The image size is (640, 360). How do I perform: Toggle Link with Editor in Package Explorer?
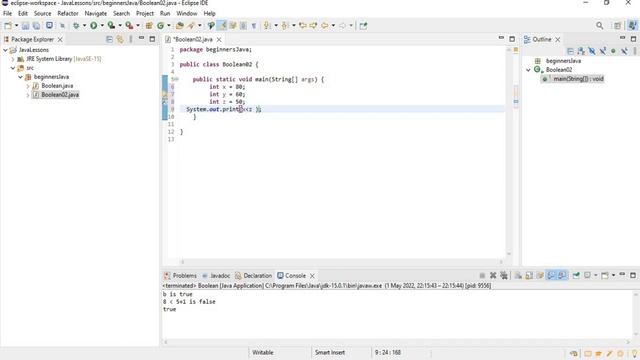tap(120, 39)
